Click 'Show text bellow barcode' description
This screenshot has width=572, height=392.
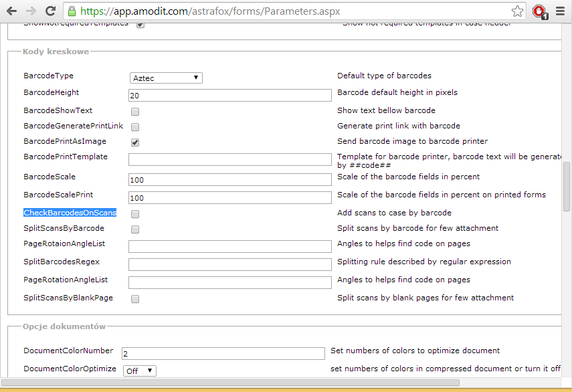click(x=386, y=110)
